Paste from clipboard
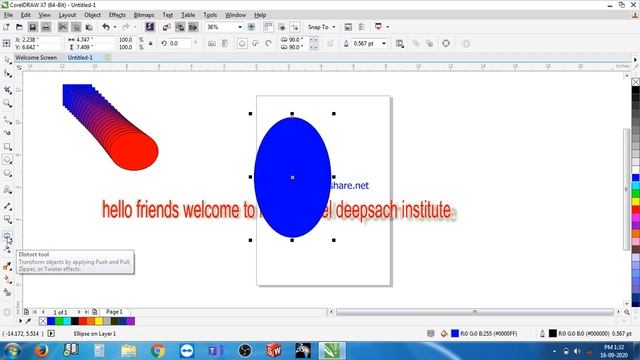640x360 pixels. 89,27
